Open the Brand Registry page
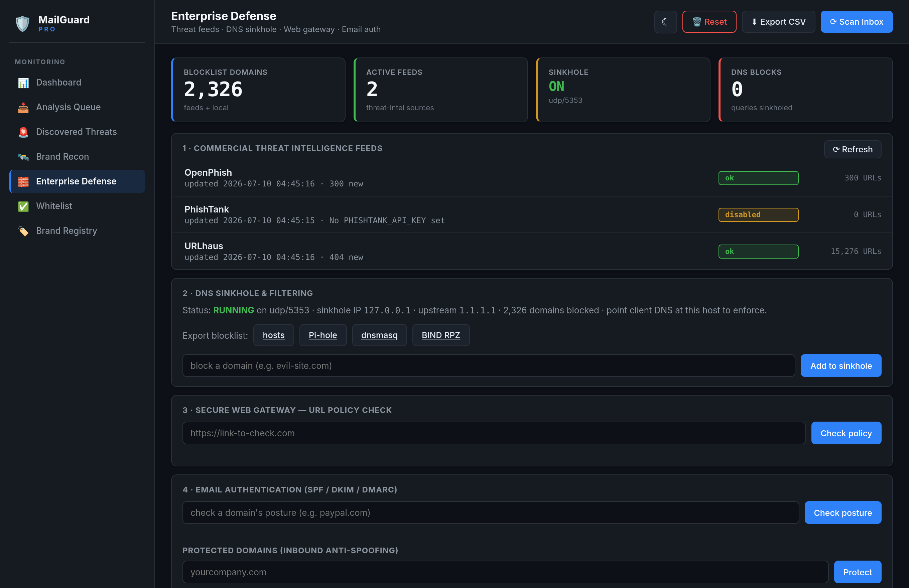This screenshot has width=909, height=588. pyautogui.click(x=77, y=231)
